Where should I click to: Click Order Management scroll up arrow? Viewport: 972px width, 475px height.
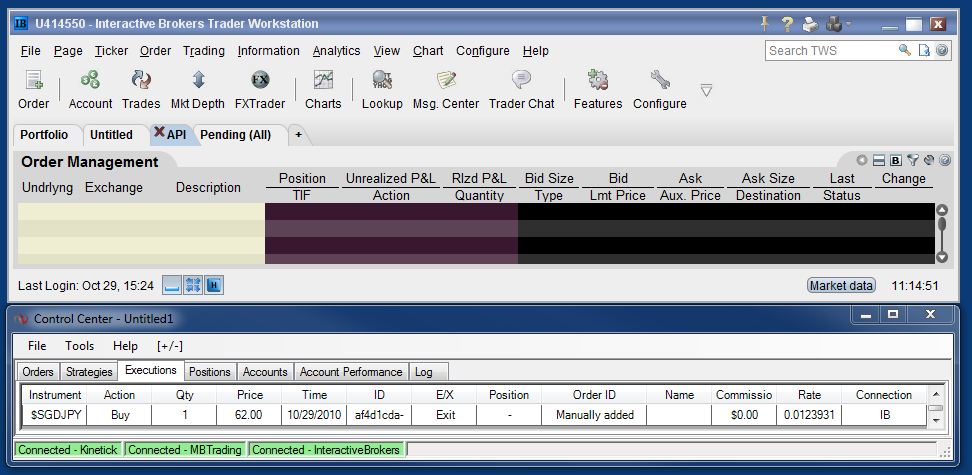click(x=942, y=210)
